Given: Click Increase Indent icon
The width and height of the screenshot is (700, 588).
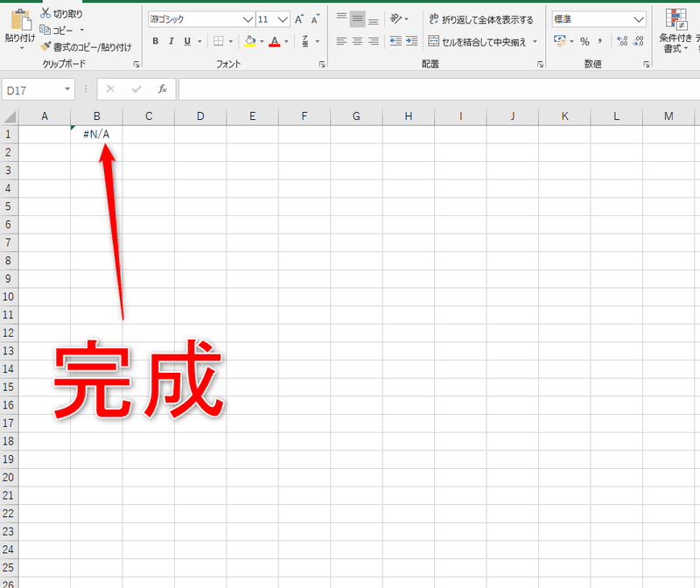Looking at the screenshot, I should pyautogui.click(x=411, y=41).
